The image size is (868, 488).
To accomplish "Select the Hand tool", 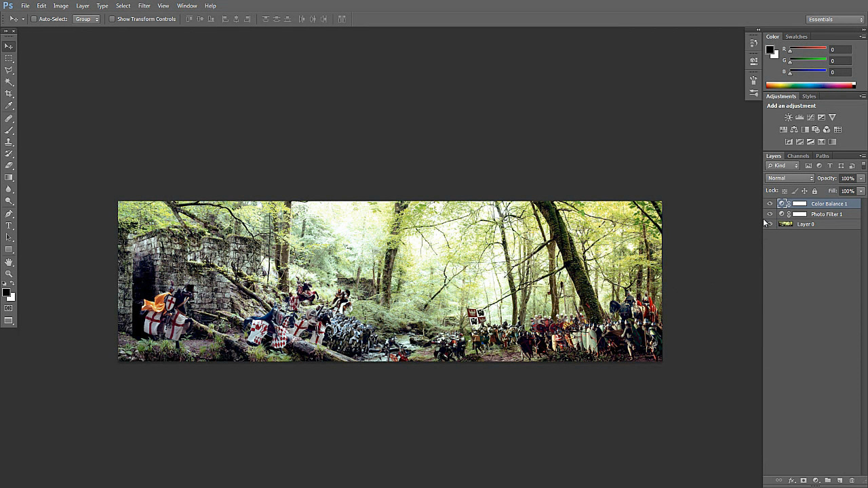I will click(x=9, y=262).
